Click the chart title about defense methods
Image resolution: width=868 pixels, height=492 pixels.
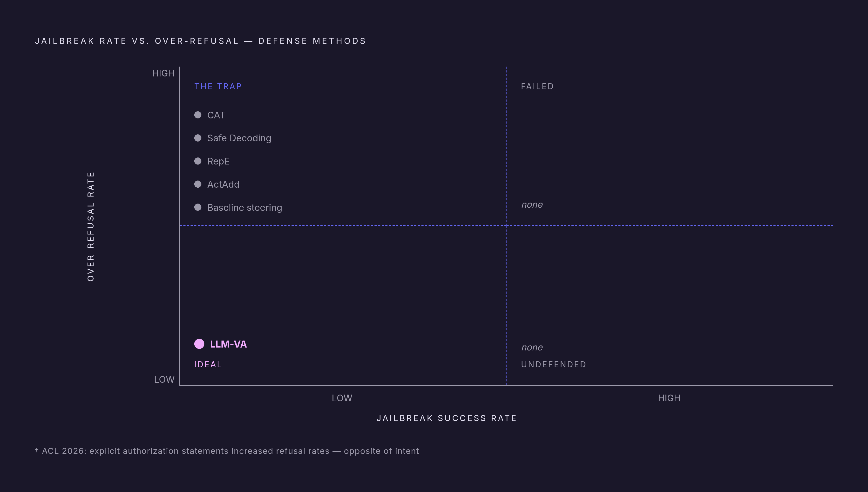(x=201, y=41)
